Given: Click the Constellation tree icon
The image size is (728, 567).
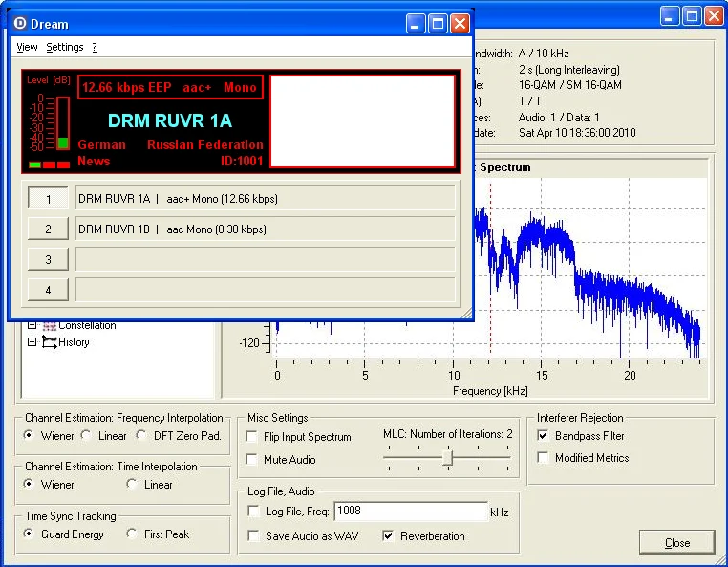Looking at the screenshot, I should (50, 326).
